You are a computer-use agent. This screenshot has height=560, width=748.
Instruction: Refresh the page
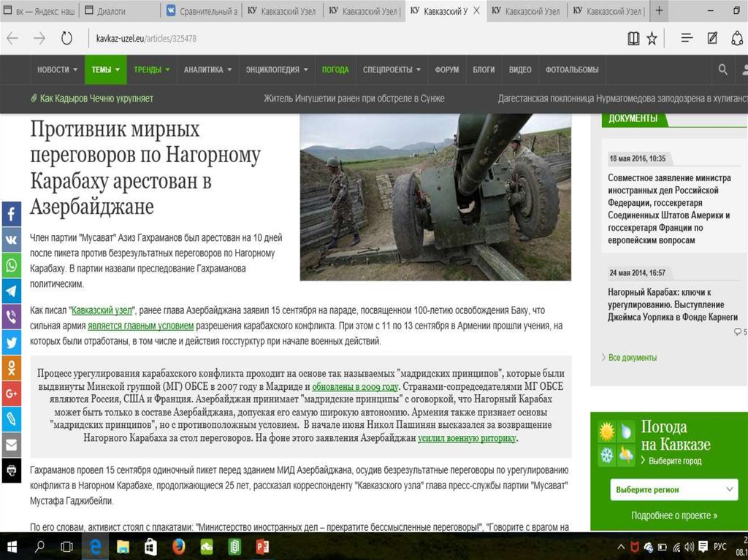click(x=66, y=38)
